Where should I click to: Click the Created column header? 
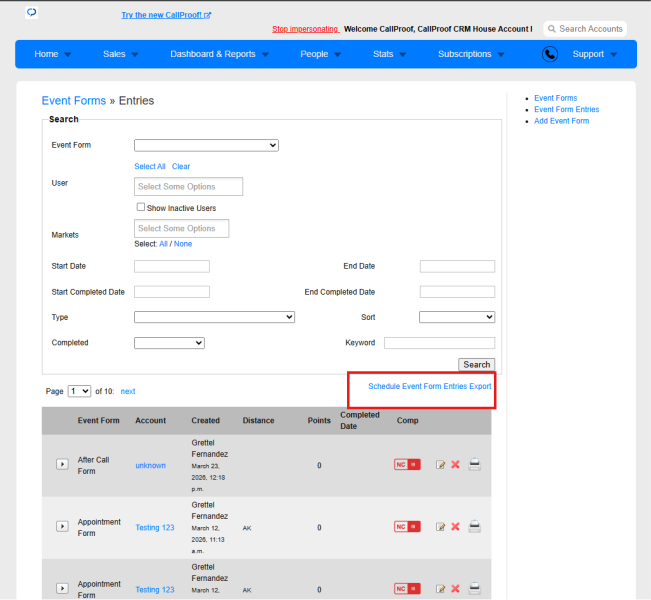(206, 421)
